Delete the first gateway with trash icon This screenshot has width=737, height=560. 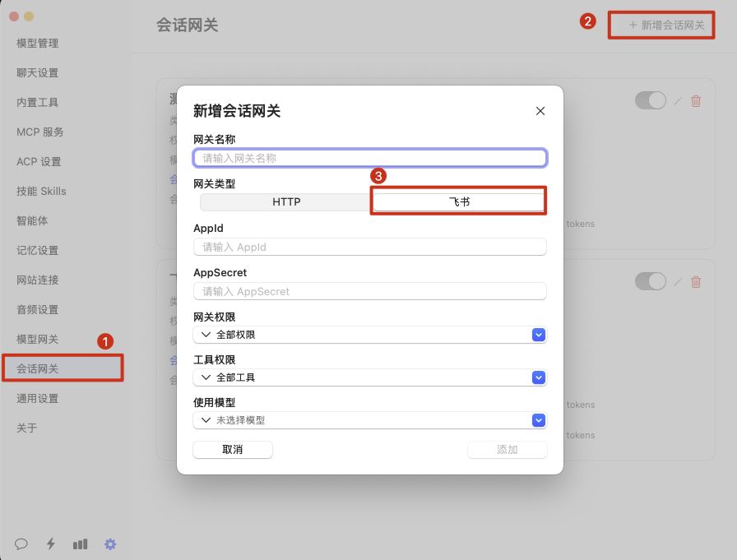pos(696,101)
